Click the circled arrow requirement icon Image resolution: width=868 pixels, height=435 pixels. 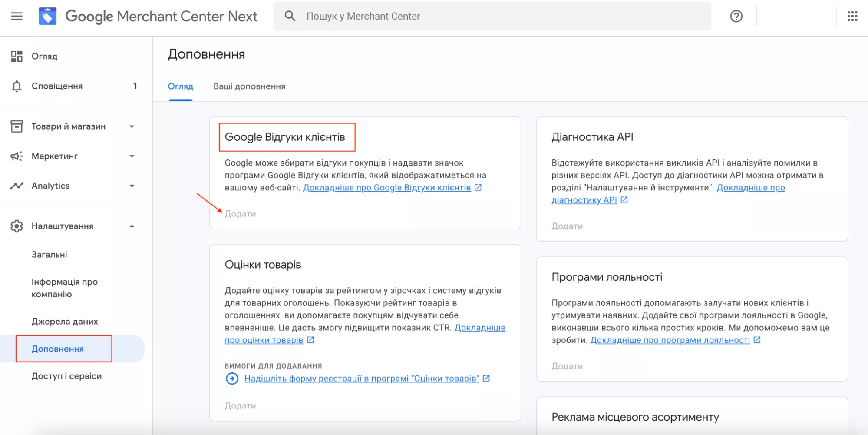232,379
